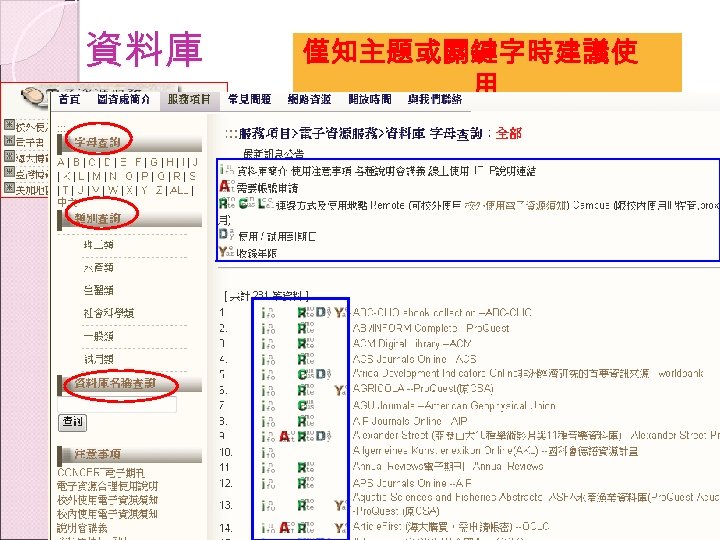This screenshot has height=540, width=720.
Task: Select 服務項目 in navigation bar
Action: (189, 99)
